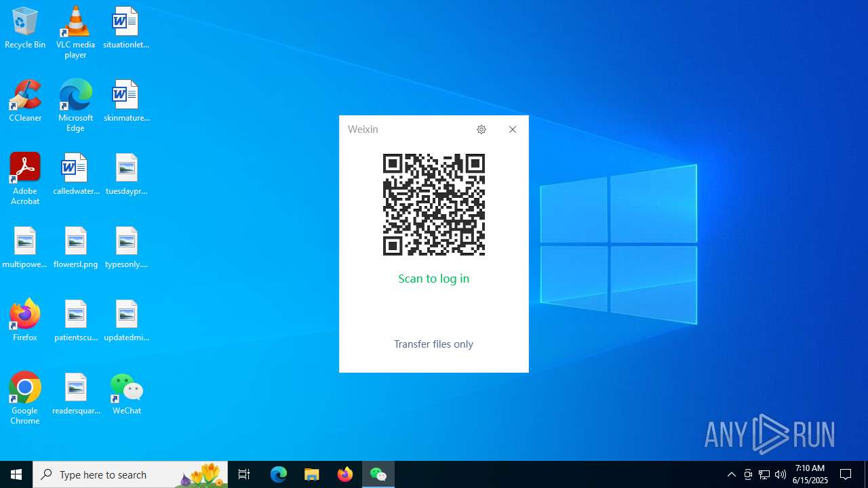
Task: Click the Weixin login QR code
Action: [x=434, y=205]
